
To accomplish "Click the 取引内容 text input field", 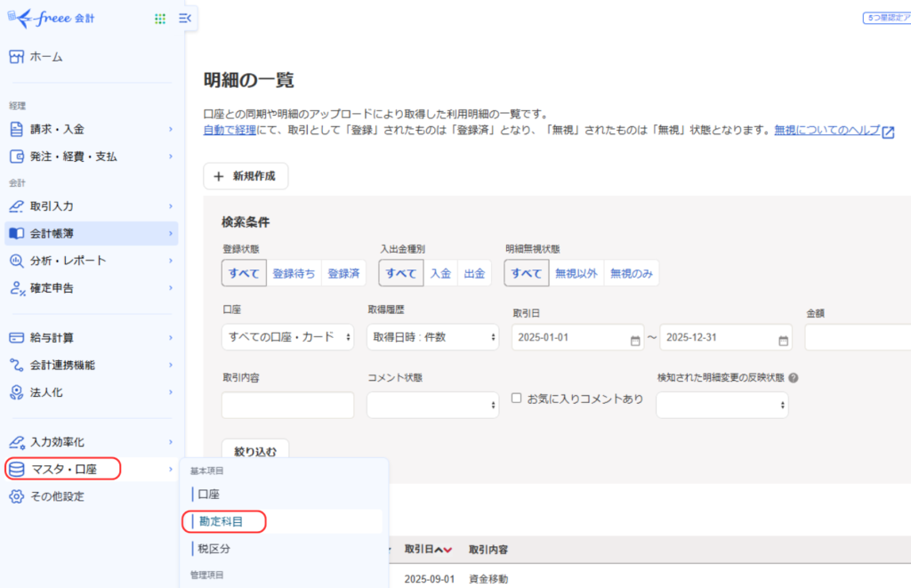I will 287,406.
